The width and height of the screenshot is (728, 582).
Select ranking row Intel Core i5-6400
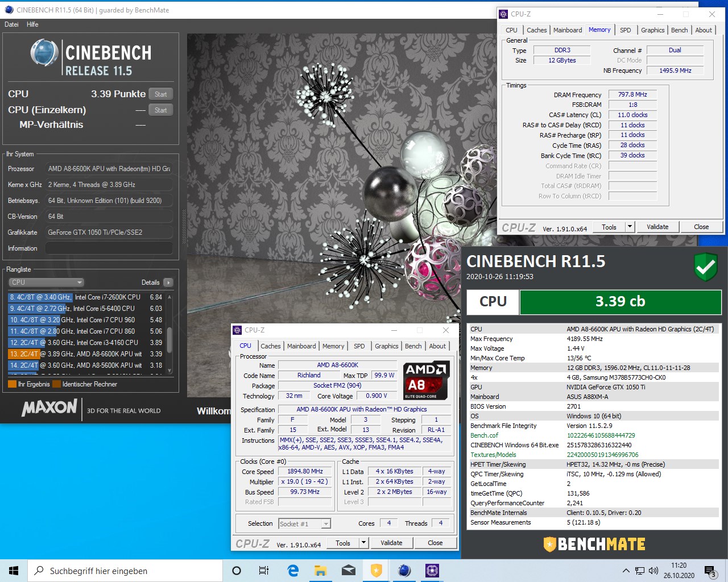86,309
